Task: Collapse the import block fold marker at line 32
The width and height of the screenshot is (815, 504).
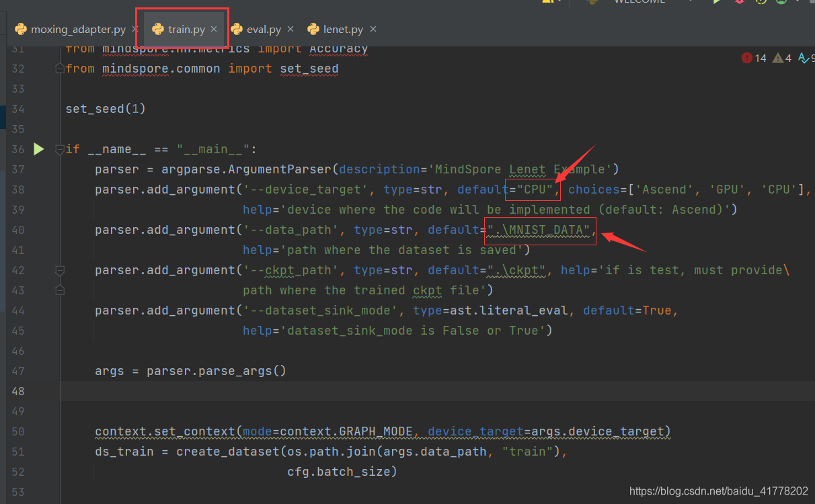Action: click(x=60, y=68)
